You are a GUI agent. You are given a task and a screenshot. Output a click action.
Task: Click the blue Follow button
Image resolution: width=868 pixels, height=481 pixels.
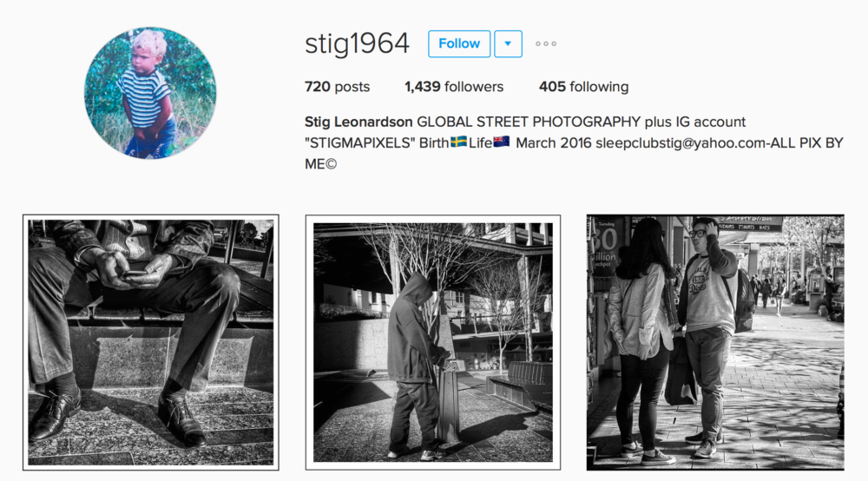(459, 43)
